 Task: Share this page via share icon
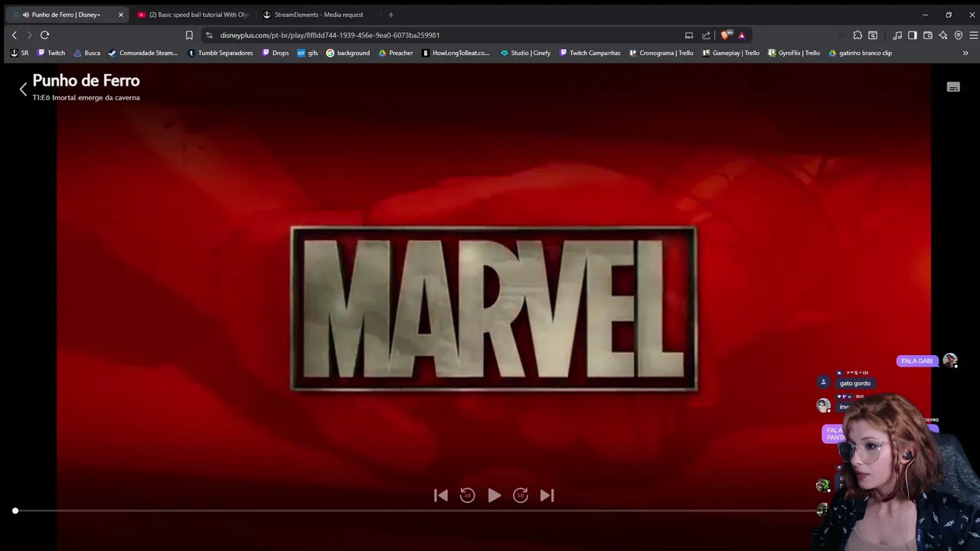tap(706, 35)
